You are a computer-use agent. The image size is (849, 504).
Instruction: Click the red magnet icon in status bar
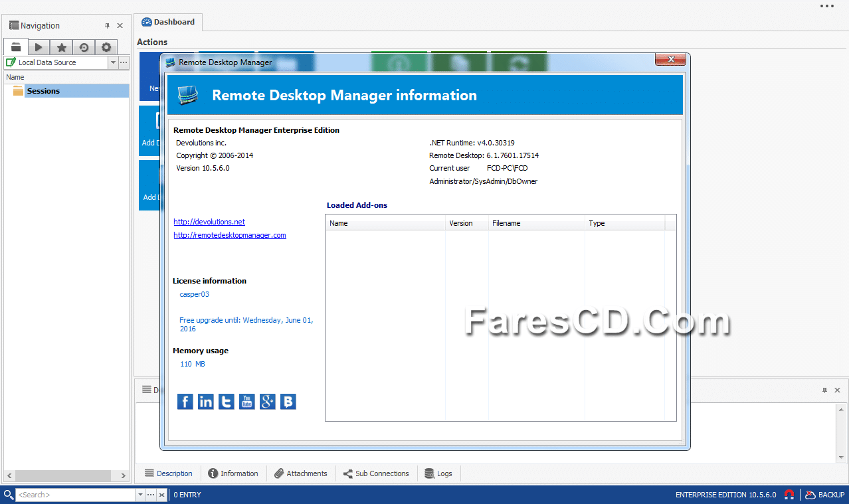(x=789, y=495)
